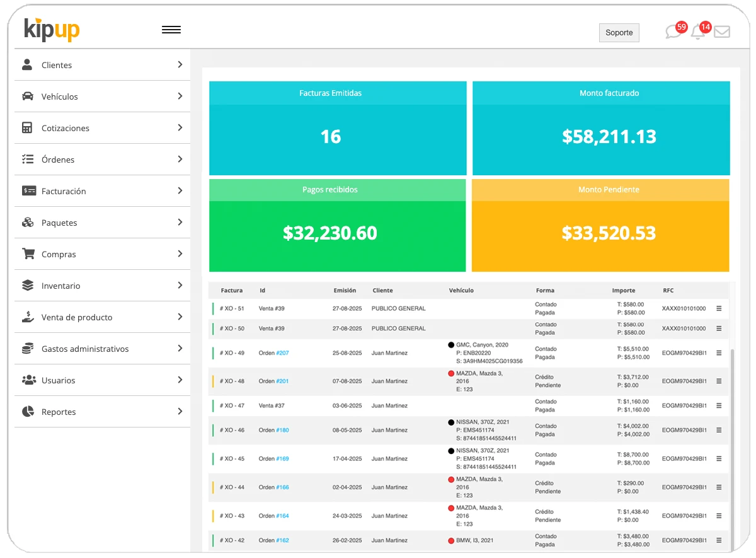The width and height of the screenshot is (756, 558).
Task: Toggle the sidebar with the hamburger menu
Action: click(x=171, y=29)
